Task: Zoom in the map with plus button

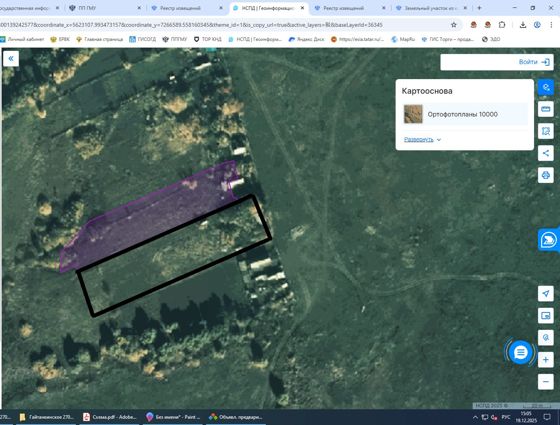Action: pos(545,360)
